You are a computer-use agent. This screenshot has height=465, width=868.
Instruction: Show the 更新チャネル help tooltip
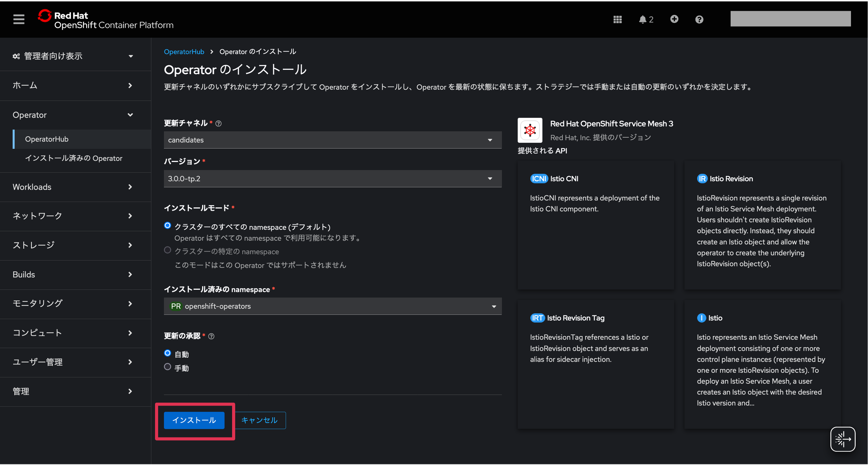[x=218, y=123]
